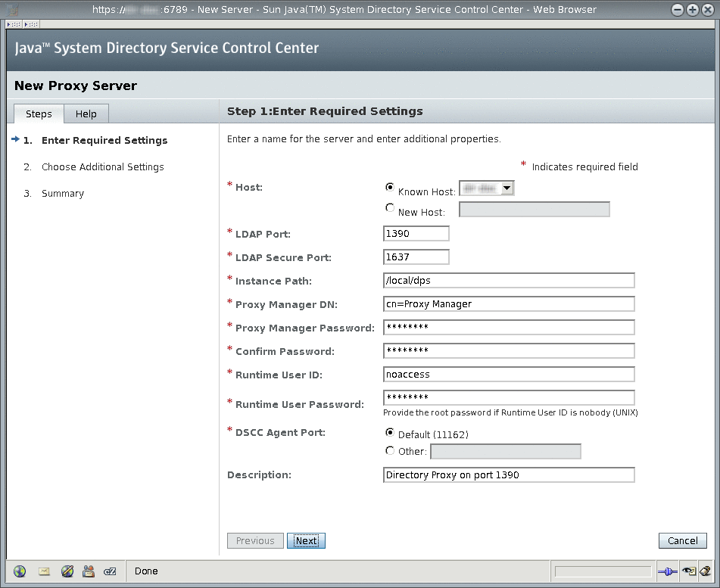720x588 pixels.
Task: Click the cookie/privacy eye icon in status bar
Action: click(689, 571)
